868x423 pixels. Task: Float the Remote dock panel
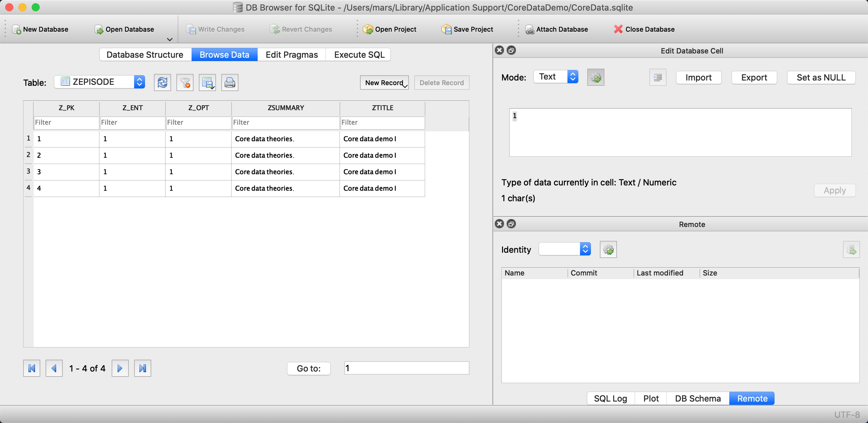coord(511,224)
